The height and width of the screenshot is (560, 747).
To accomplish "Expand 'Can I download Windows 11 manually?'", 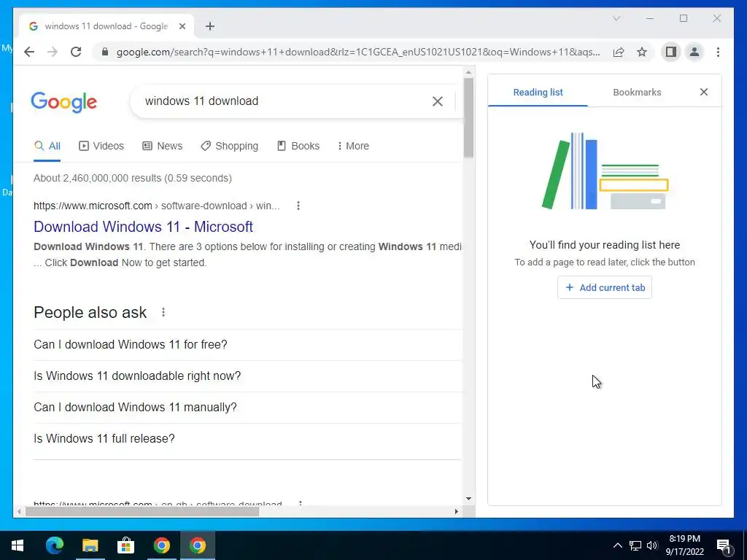I will [248, 407].
